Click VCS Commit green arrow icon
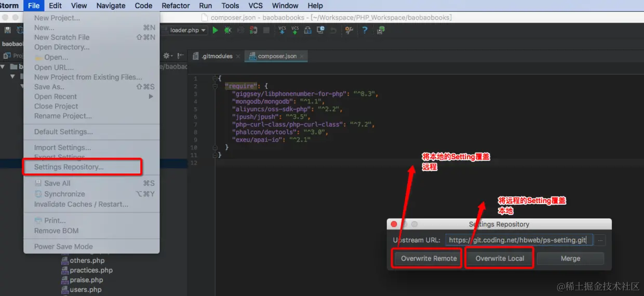644x296 pixels. coord(295,30)
